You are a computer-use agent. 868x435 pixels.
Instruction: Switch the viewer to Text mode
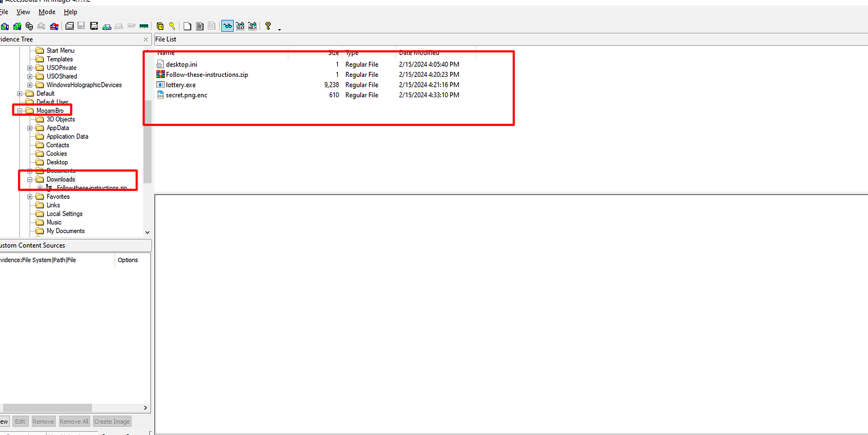[240, 26]
